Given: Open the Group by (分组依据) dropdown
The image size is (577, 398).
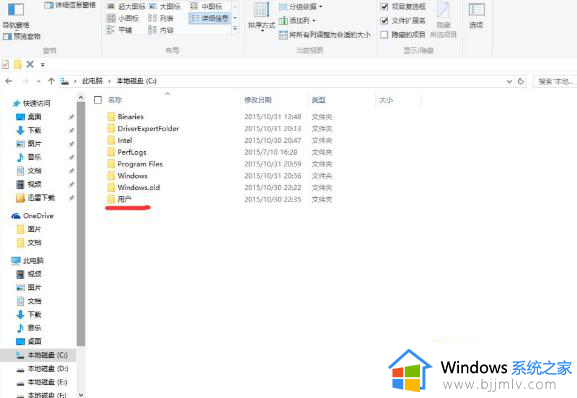Looking at the screenshot, I should pyautogui.click(x=301, y=7).
